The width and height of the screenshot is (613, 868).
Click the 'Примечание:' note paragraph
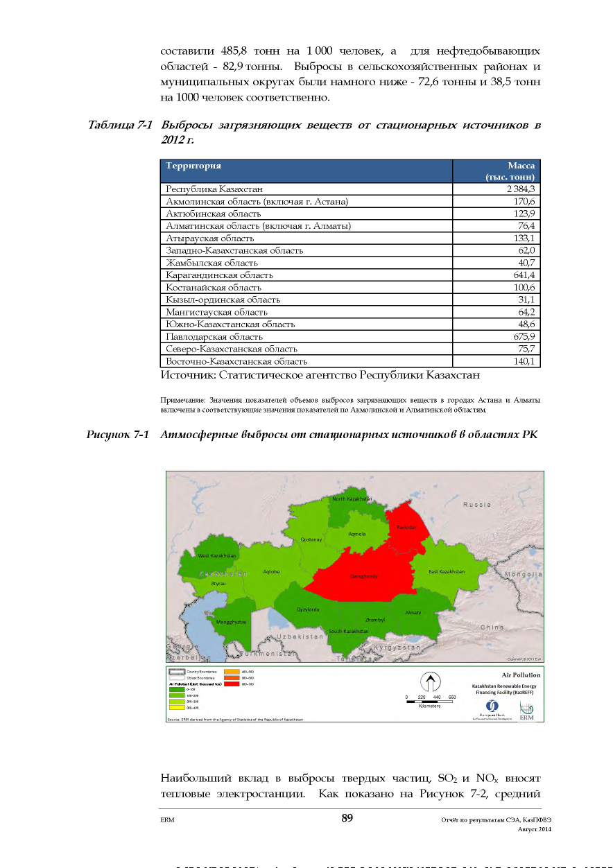coord(350,405)
